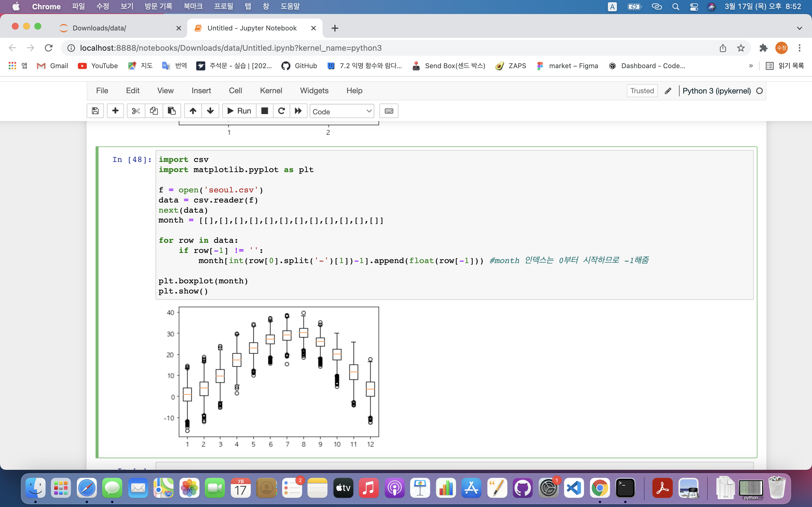Click the save and checkpoint icon
Image resolution: width=812 pixels, height=507 pixels.
pyautogui.click(x=95, y=111)
